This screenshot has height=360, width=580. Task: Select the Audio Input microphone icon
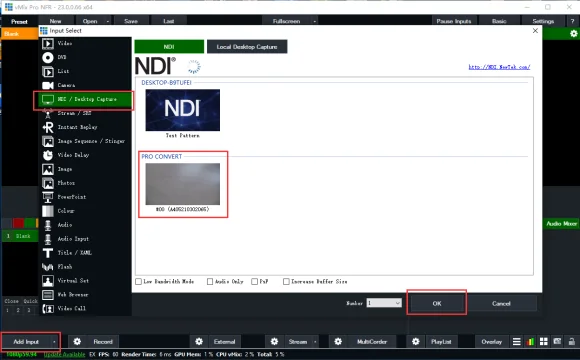pos(48,239)
